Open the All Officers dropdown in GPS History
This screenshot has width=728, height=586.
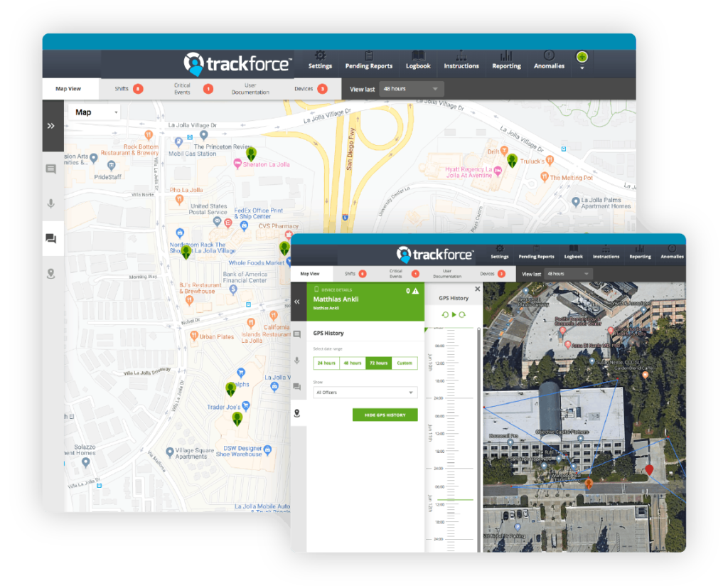pyautogui.click(x=365, y=392)
